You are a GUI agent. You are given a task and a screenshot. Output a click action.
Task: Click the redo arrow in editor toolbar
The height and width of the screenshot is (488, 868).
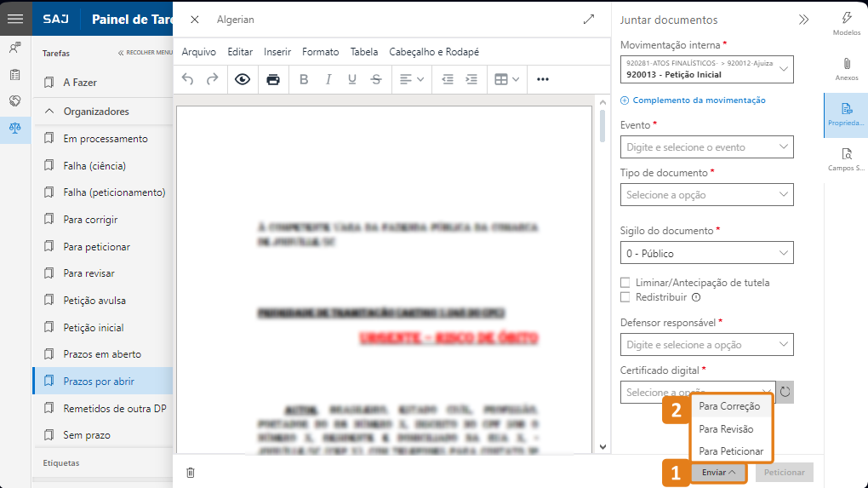tap(212, 79)
